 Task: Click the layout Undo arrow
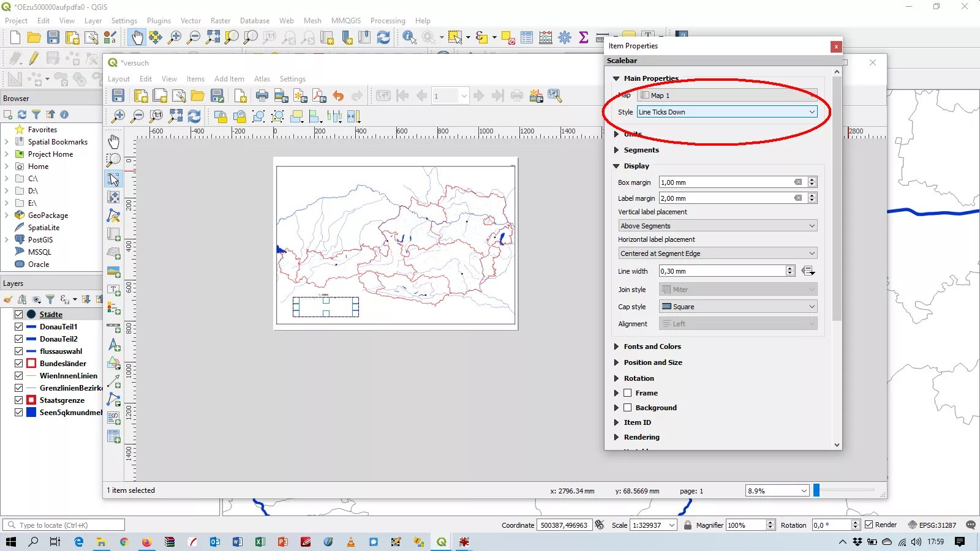point(338,96)
